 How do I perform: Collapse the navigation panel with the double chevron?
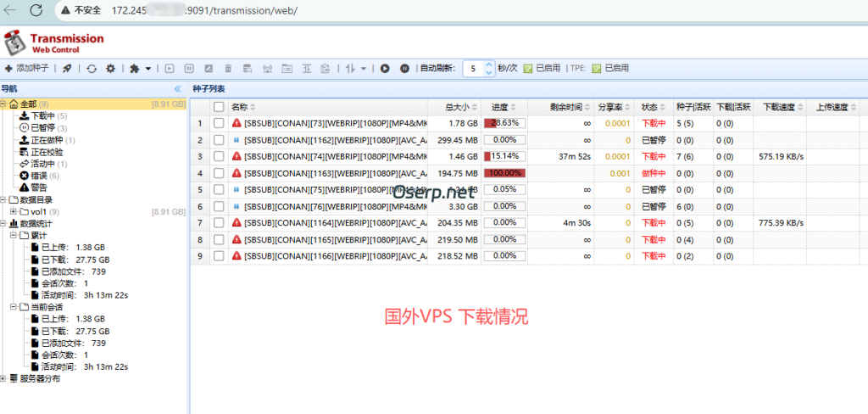(x=178, y=89)
